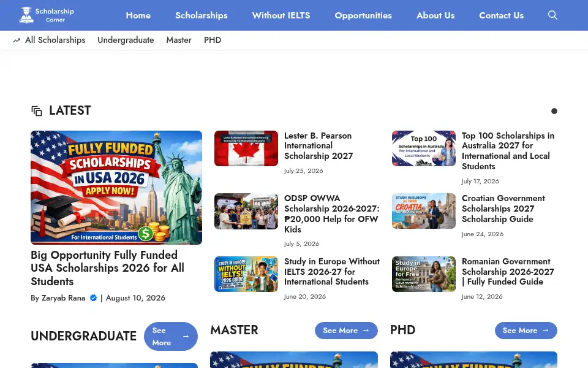Open ODSP OWWA Scholarship 2026-2027 article title
588x368 pixels.
[x=332, y=213]
